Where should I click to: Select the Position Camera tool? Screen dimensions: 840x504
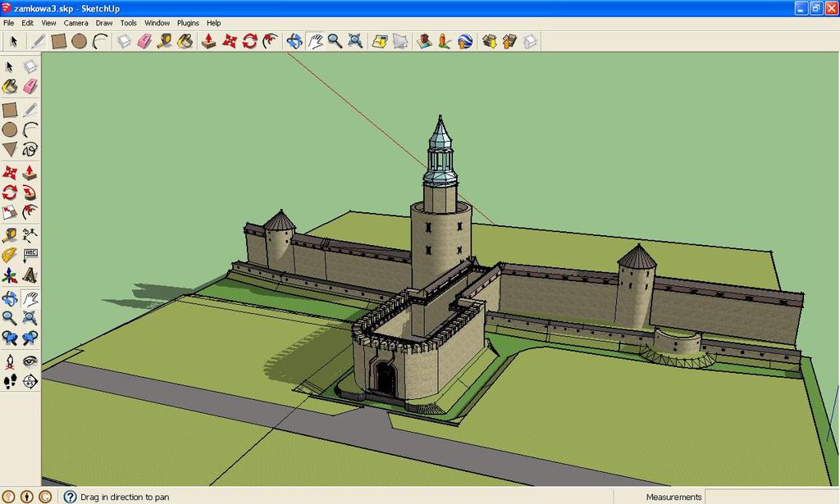(10, 361)
